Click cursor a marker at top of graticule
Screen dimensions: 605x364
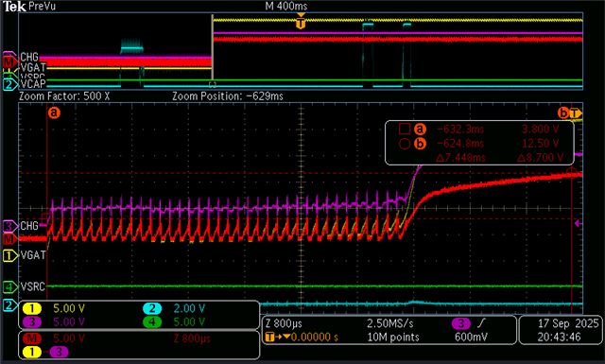tap(54, 113)
